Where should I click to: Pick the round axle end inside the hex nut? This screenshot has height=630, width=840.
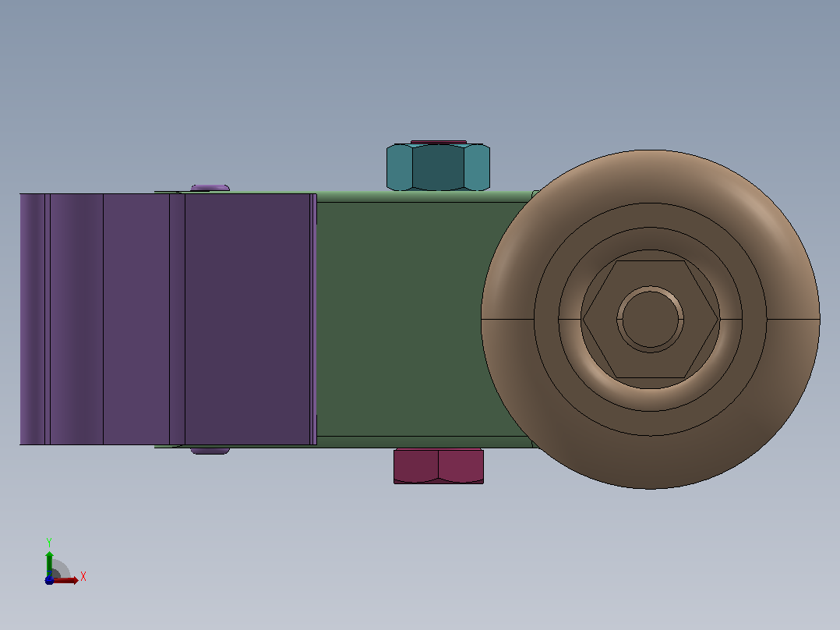click(x=651, y=320)
